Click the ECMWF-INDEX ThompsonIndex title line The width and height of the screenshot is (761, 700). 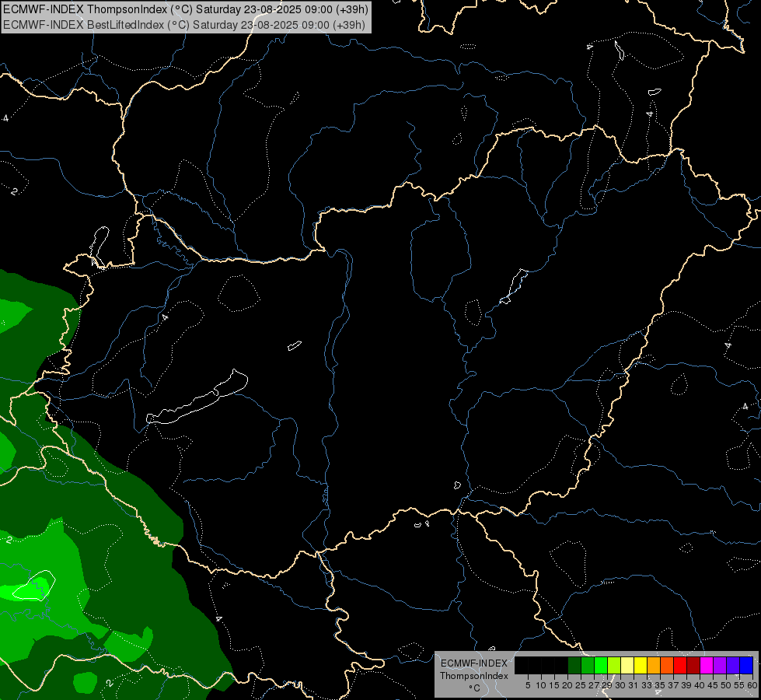coord(186,9)
